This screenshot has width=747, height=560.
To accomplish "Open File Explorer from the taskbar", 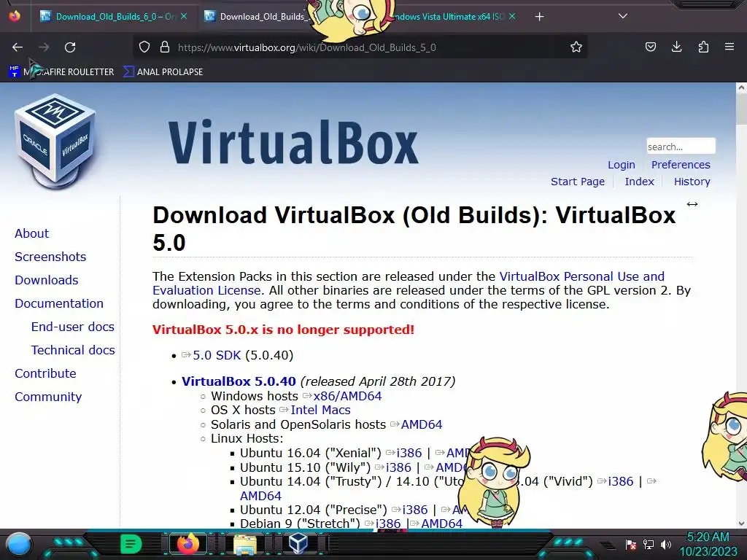I will pyautogui.click(x=244, y=544).
